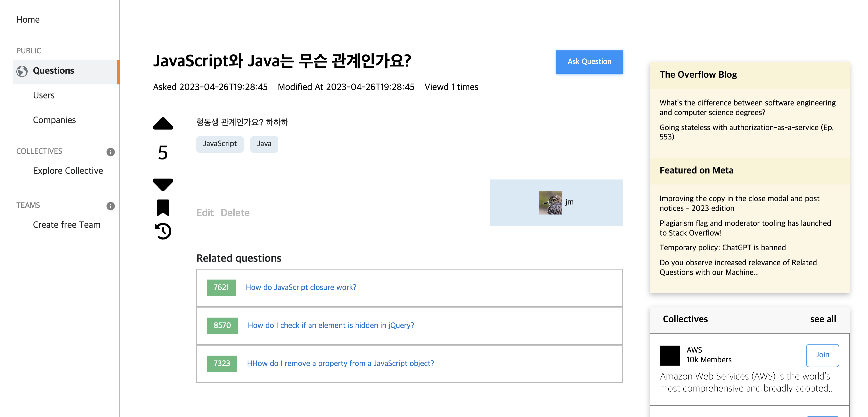Click the Java tag
868x417 pixels.
[264, 144]
